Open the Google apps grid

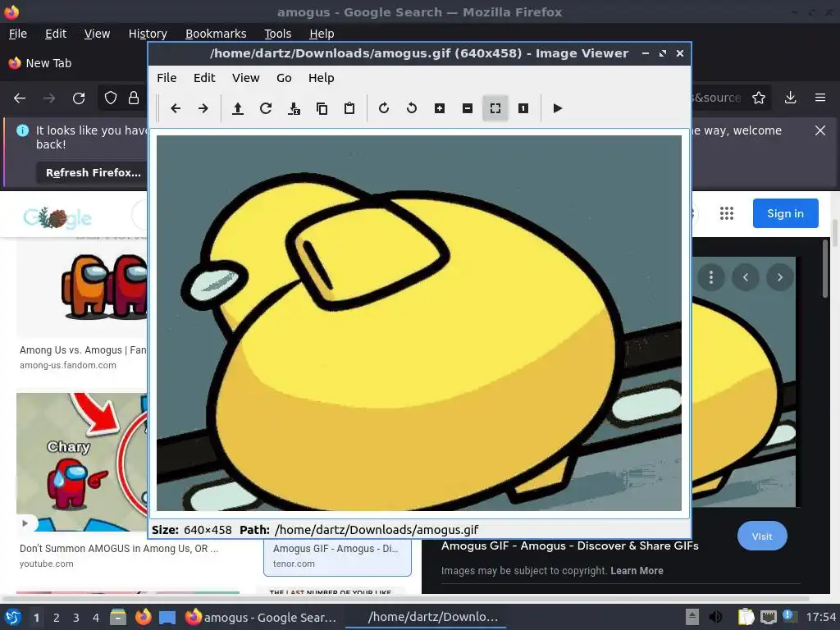pyautogui.click(x=727, y=213)
